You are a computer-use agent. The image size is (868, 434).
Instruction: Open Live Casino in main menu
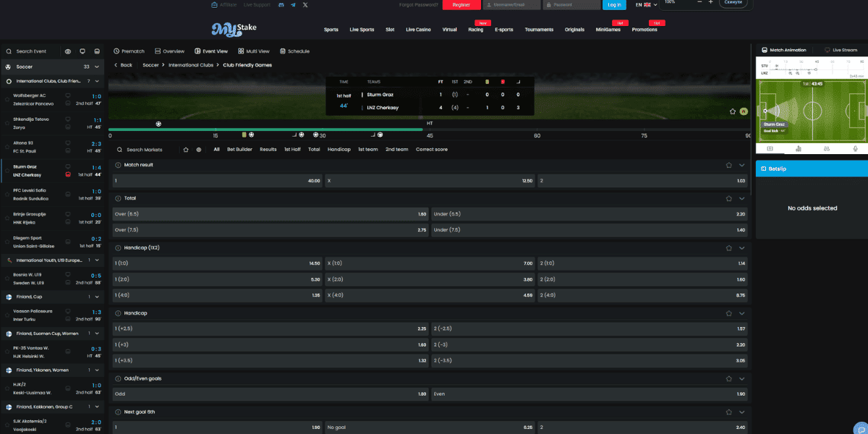418,30
